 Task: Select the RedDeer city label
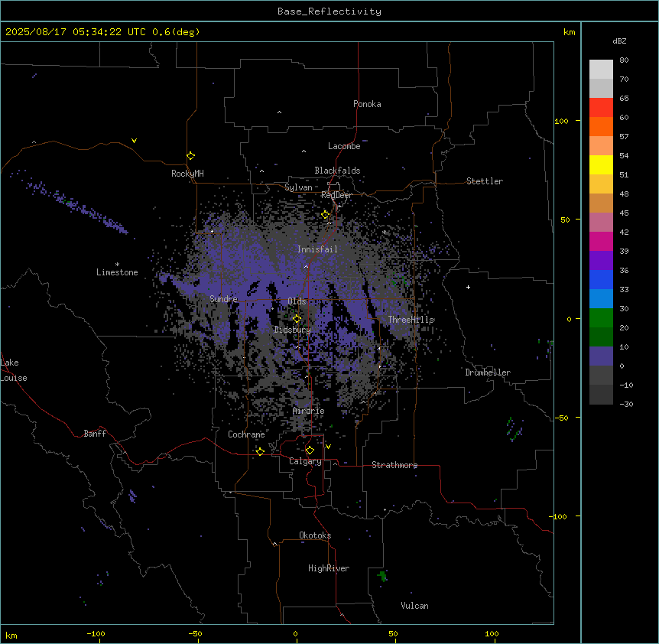tap(336, 195)
